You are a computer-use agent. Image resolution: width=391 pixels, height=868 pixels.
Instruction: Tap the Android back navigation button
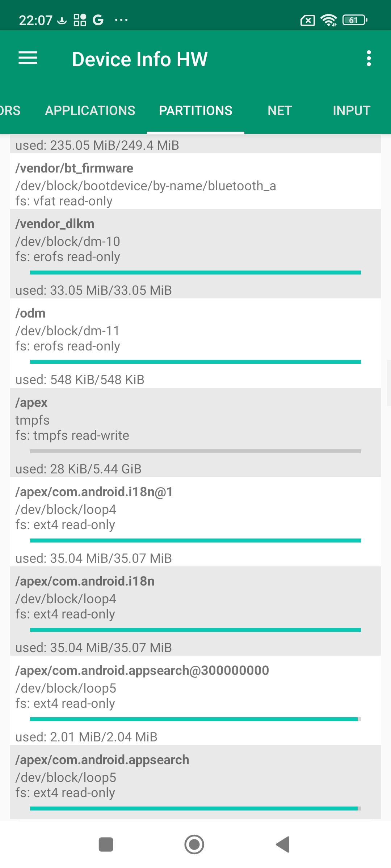[x=283, y=844]
